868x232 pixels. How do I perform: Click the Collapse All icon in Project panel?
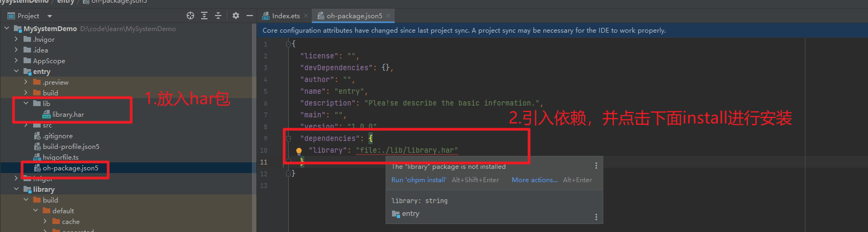[218, 16]
